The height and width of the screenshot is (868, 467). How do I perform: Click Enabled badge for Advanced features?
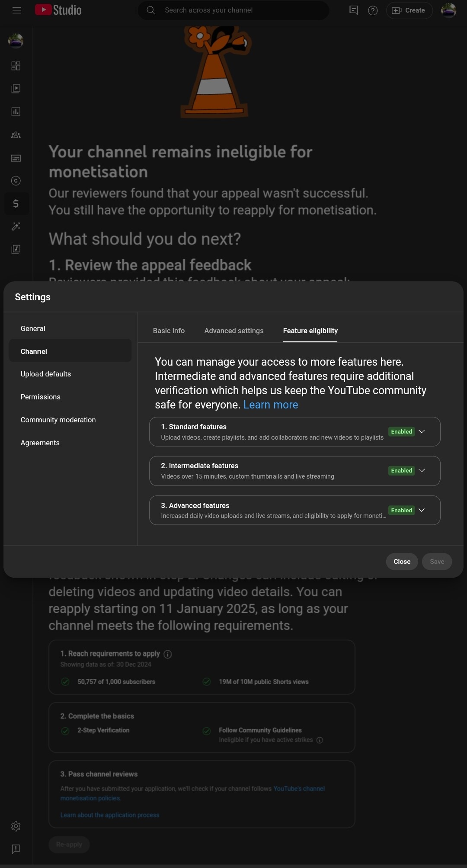[401, 511]
